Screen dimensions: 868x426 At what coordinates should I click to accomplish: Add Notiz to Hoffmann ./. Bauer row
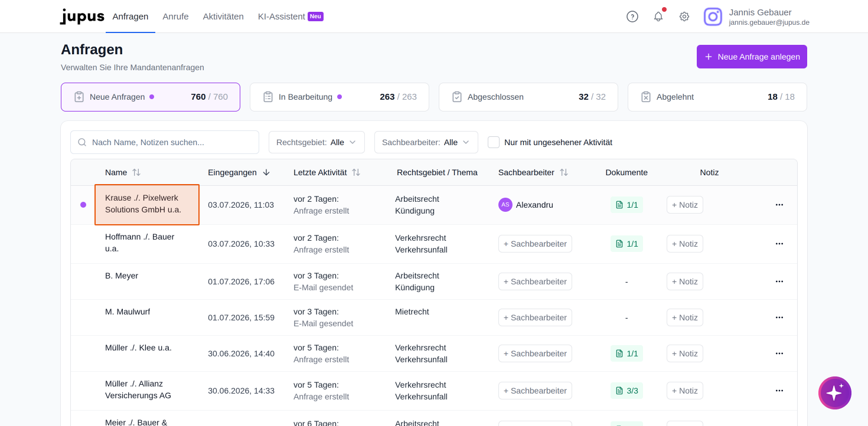coord(685,244)
